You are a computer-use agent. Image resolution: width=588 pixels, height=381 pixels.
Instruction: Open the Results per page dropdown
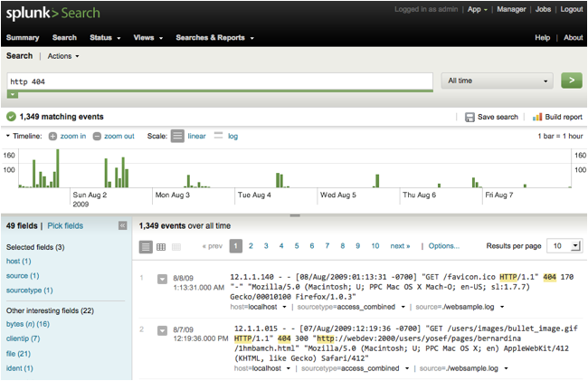click(564, 246)
